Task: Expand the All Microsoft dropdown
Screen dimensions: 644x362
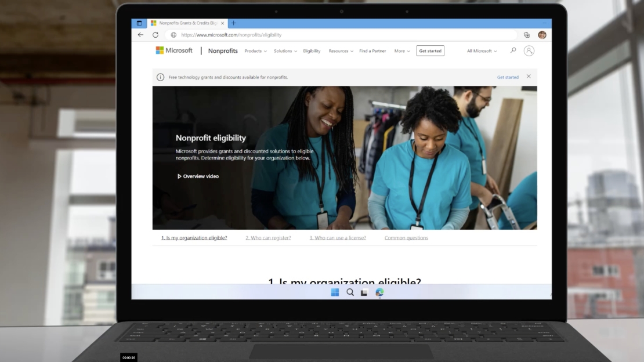Action: (x=482, y=51)
